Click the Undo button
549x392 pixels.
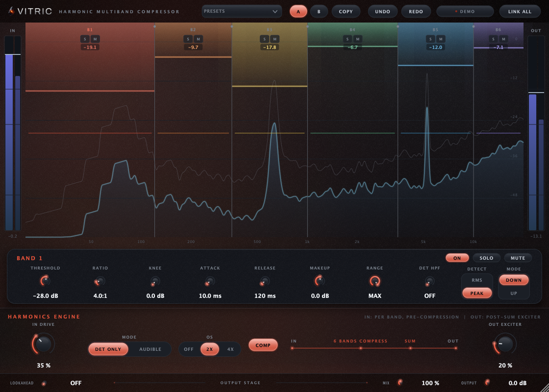tap(383, 12)
